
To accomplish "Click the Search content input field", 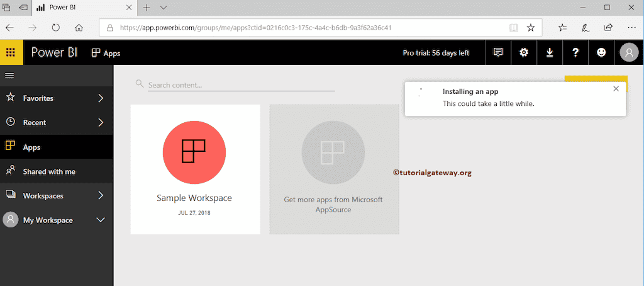I will [241, 85].
